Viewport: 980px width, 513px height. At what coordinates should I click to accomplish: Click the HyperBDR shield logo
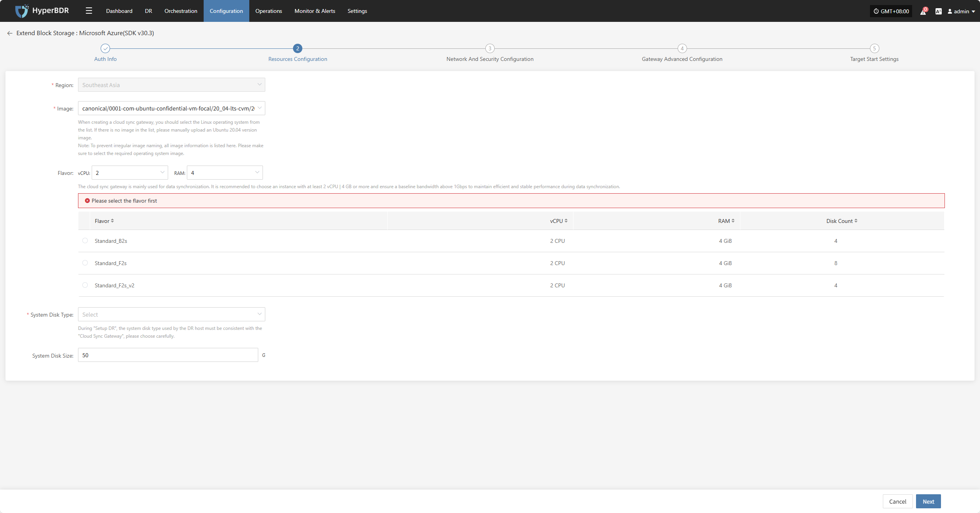pyautogui.click(x=22, y=11)
